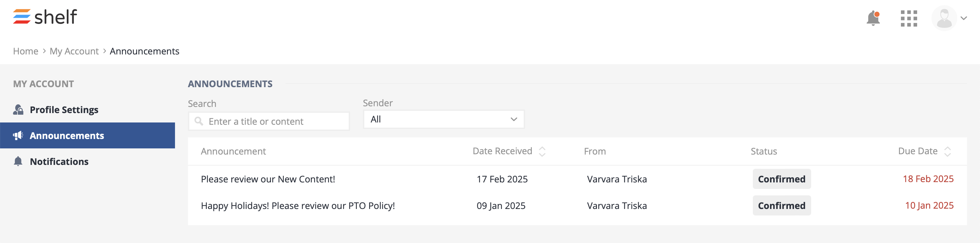Go to Home breadcrumb link
980x243 pixels.
tap(26, 51)
